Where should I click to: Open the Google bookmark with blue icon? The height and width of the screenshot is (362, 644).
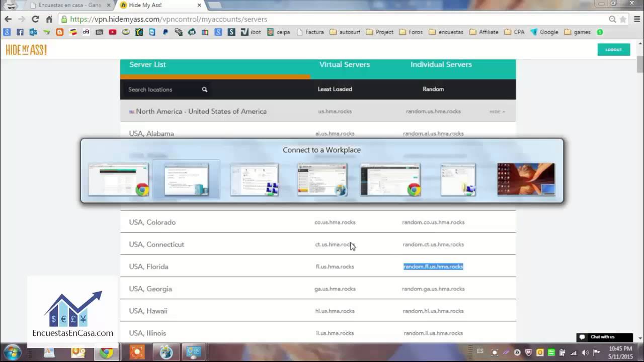pos(544,32)
